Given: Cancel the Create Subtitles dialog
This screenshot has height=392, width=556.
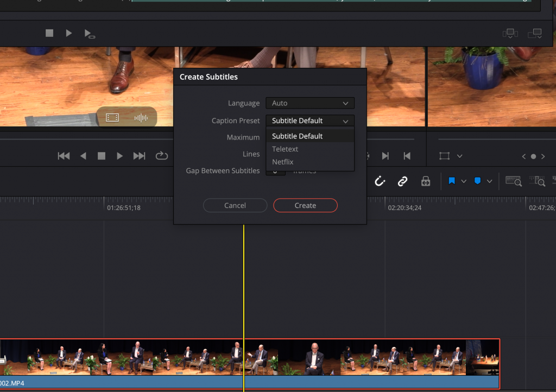Looking at the screenshot, I should (x=235, y=205).
